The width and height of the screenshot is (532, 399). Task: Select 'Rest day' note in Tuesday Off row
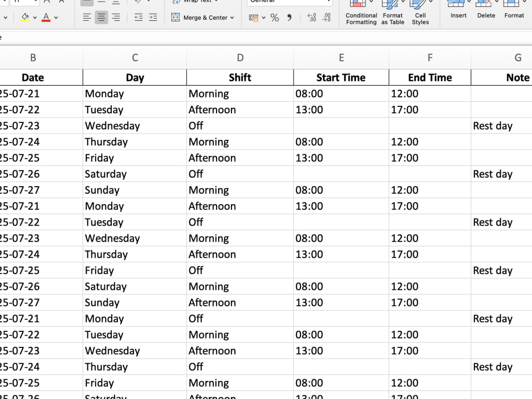coord(502,222)
